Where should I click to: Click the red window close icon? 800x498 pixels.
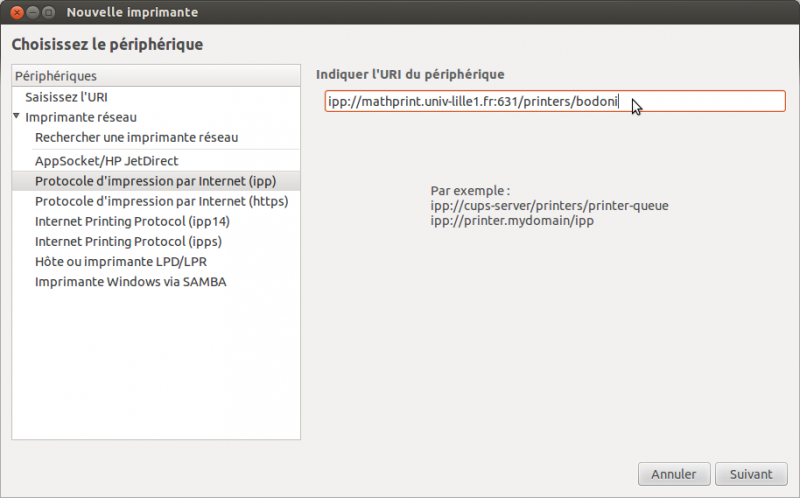(17, 12)
